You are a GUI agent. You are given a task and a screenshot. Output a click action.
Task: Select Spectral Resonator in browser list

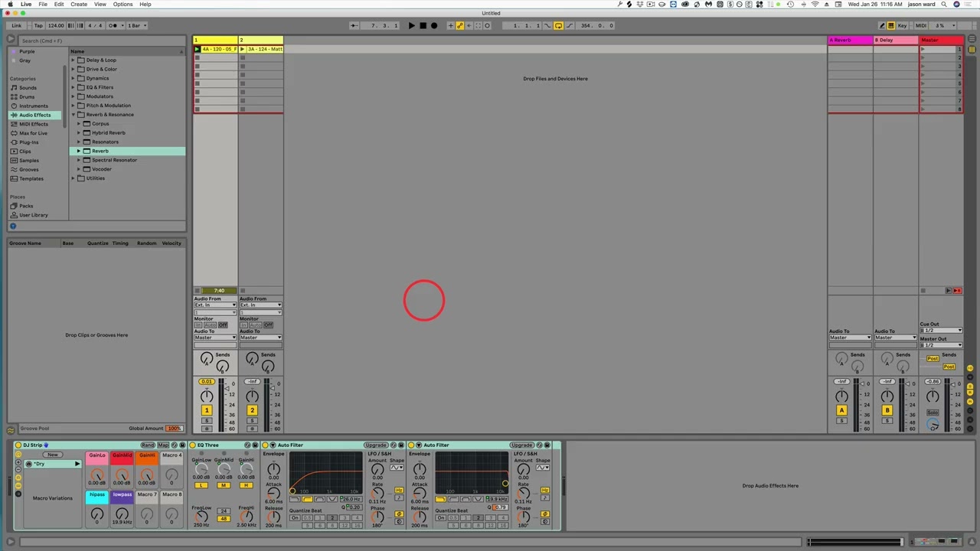(x=114, y=160)
